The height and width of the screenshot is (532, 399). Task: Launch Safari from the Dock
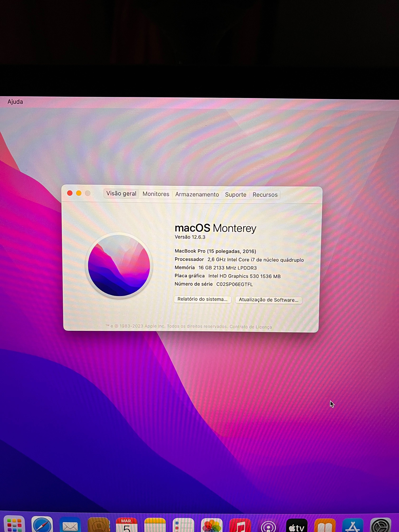pos(42,524)
